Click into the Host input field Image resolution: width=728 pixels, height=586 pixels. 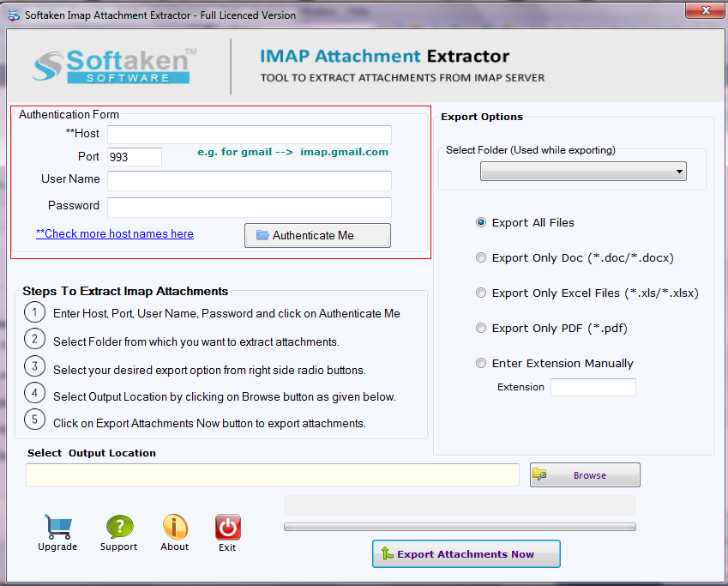250,135
